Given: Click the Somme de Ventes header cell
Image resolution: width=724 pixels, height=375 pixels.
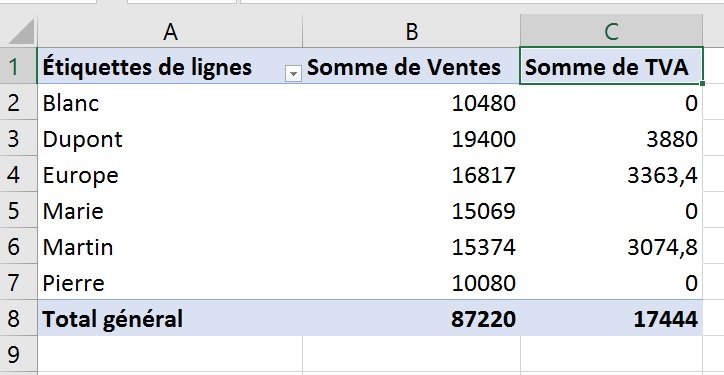Looking at the screenshot, I should (411, 66).
